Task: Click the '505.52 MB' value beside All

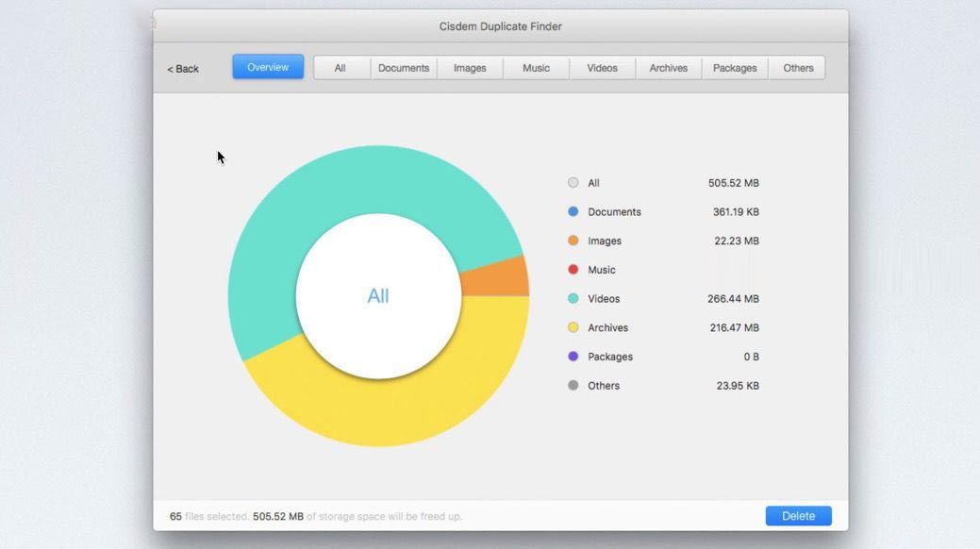Action: tap(734, 183)
